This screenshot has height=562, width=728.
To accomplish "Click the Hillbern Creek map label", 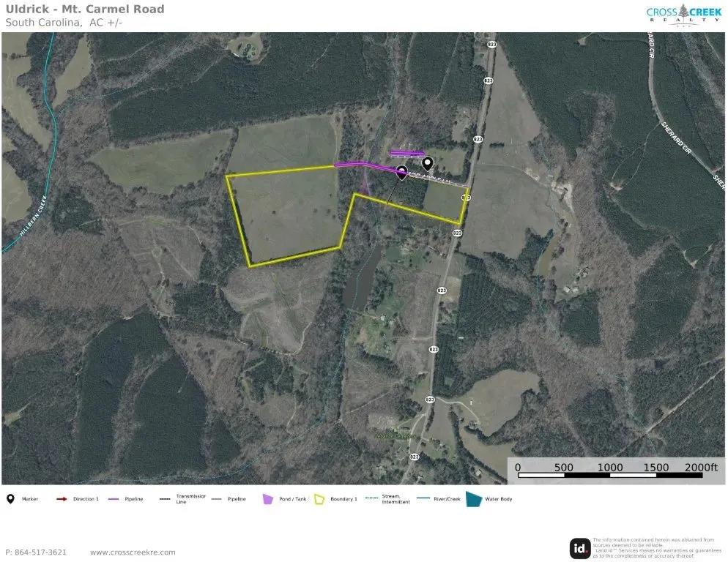I will pos(34,215).
